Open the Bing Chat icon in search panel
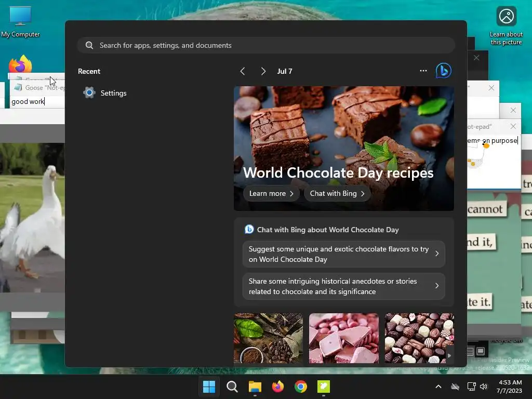This screenshot has width=532, height=399. pos(444,71)
